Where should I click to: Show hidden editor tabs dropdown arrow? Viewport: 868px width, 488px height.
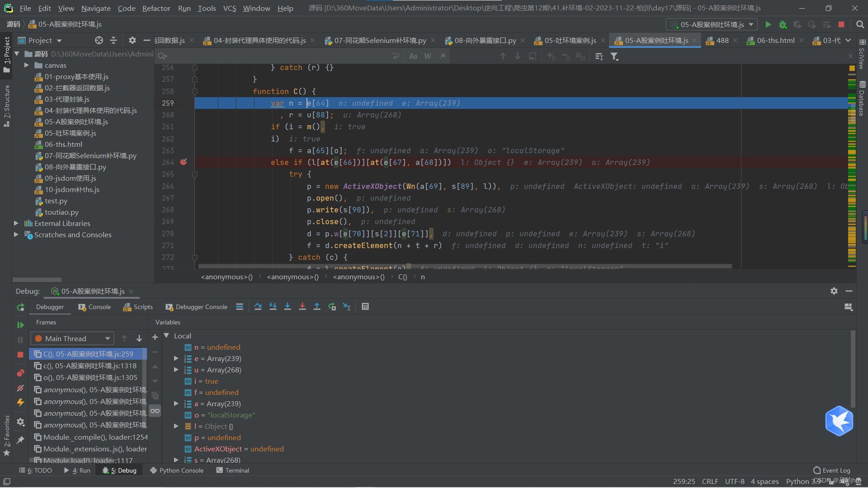(x=848, y=40)
